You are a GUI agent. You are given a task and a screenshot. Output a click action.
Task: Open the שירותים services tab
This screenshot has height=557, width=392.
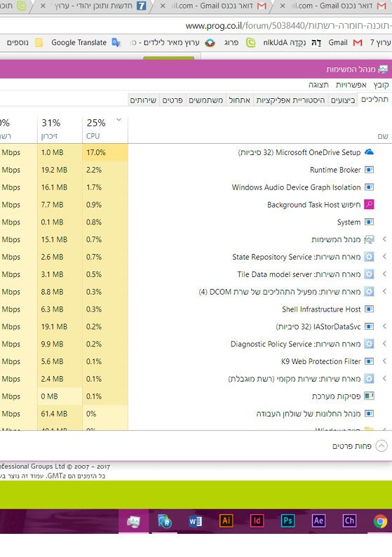click(x=143, y=100)
